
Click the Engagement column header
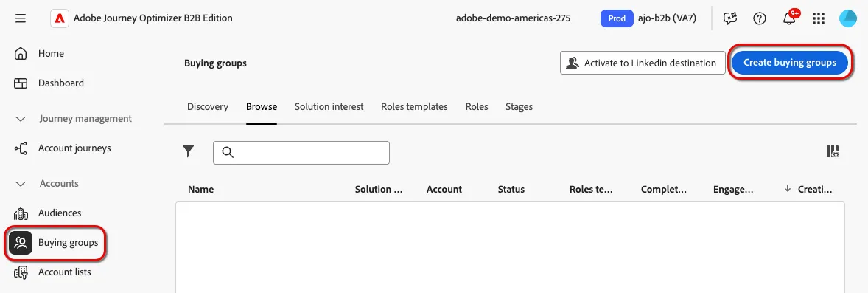[x=733, y=189]
